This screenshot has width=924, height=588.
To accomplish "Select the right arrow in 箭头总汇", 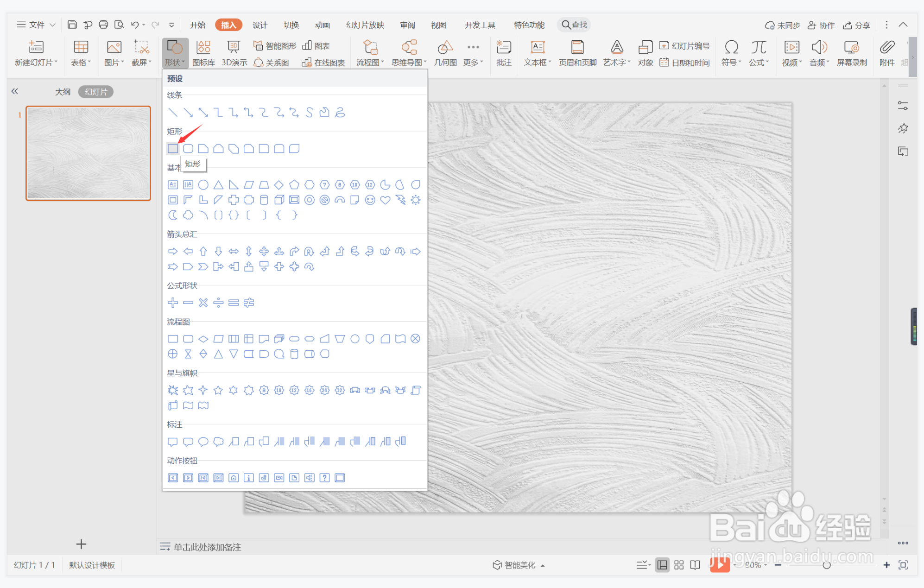I will (173, 251).
